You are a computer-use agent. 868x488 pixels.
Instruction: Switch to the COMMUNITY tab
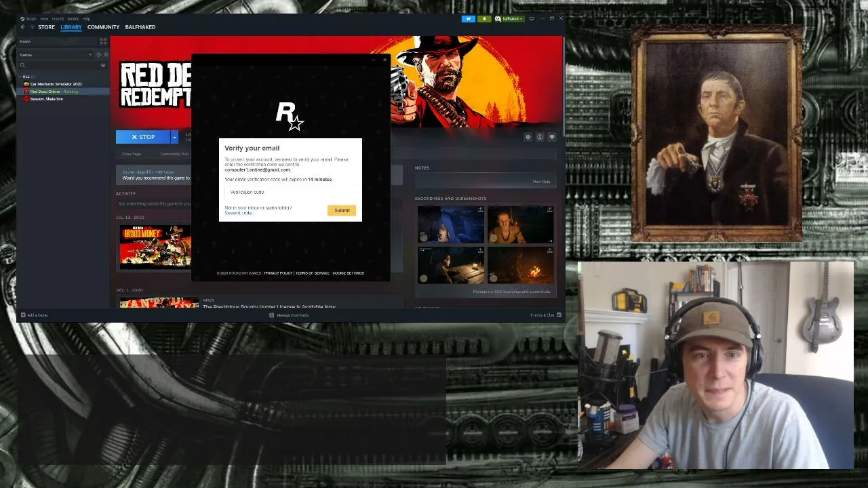103,27
